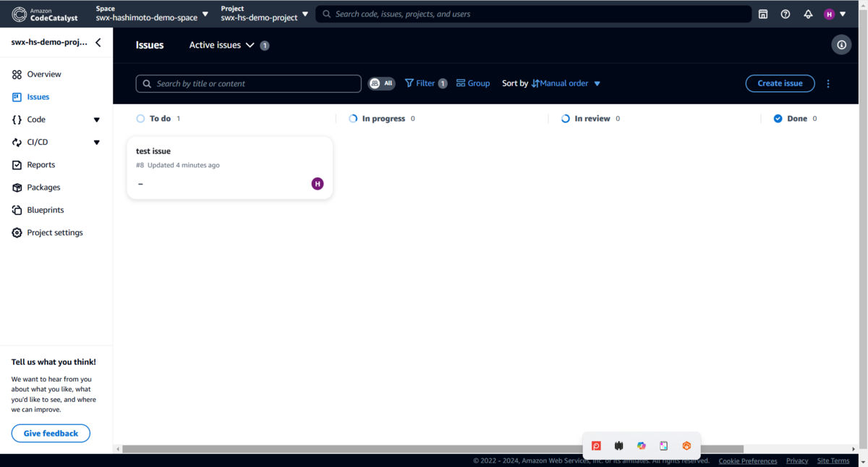Click the '#8 Updated 4 minutes ago' text
This screenshot has height=467, width=868.
click(178, 165)
